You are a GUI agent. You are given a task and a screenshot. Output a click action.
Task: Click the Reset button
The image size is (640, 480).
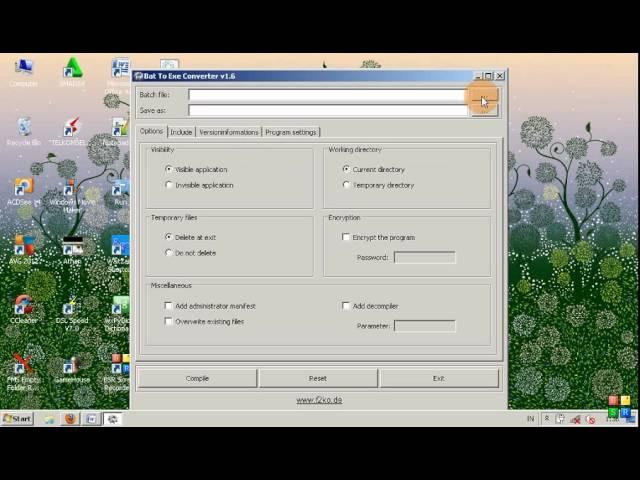click(x=318, y=378)
